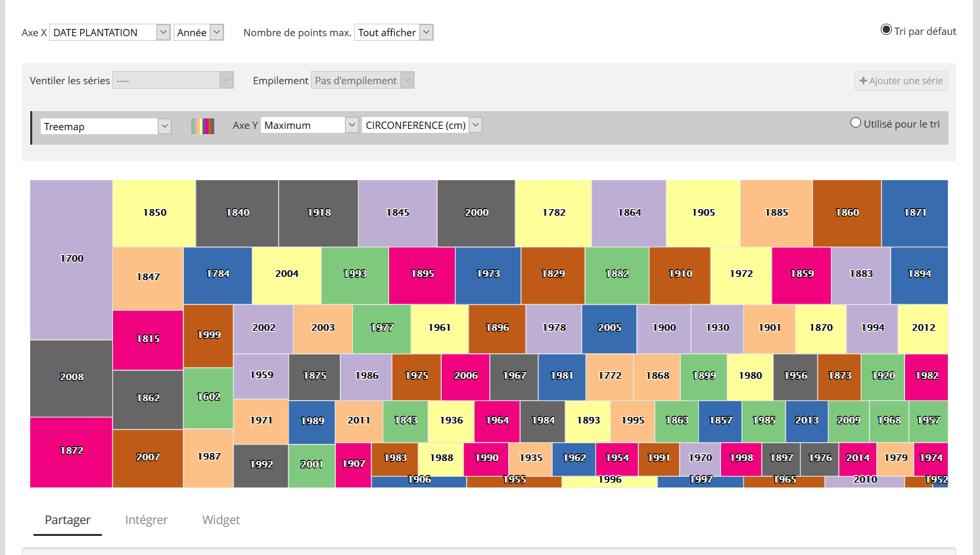Switch to the Partager tab
This screenshot has width=980, height=555.
(68, 520)
